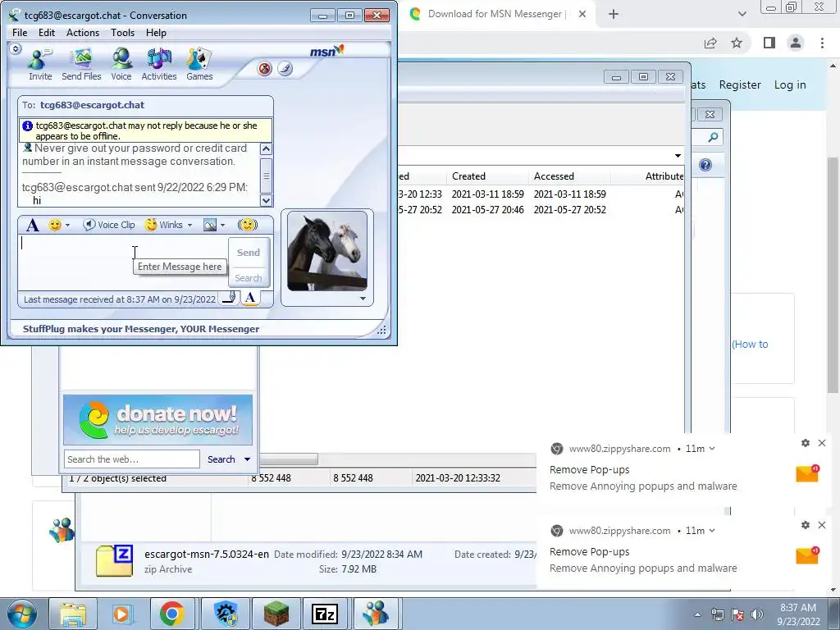Viewport: 840px width, 630px height.
Task: Switch to handwriting input mode
Action: (x=230, y=299)
